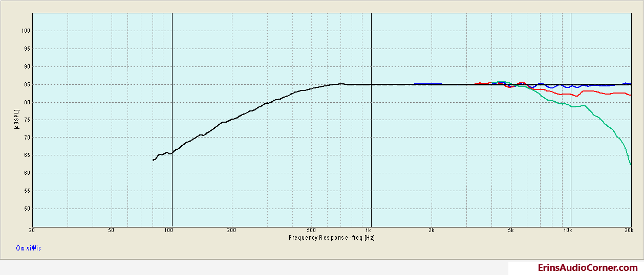
Task: Click the 1k x-axis label
Action: 369,231
